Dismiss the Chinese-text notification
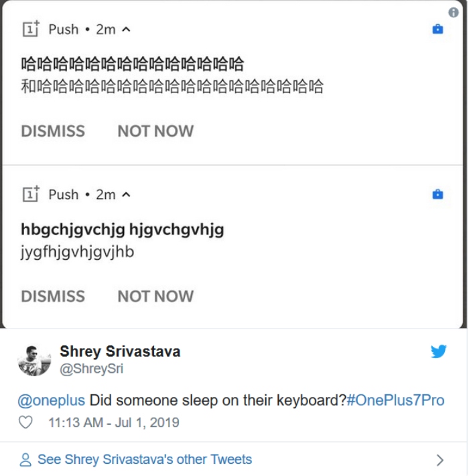This screenshot has height=476, width=469. [53, 131]
